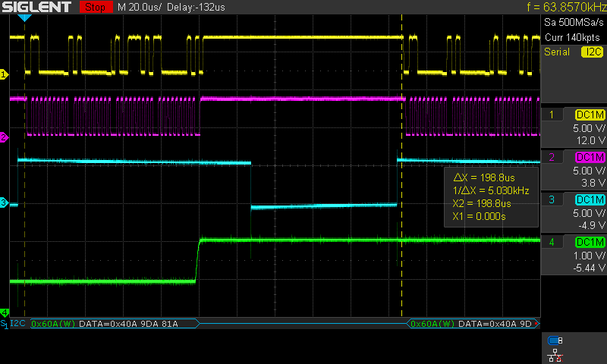Click cursor readout X2 = 198.8us

pyautogui.click(x=482, y=203)
